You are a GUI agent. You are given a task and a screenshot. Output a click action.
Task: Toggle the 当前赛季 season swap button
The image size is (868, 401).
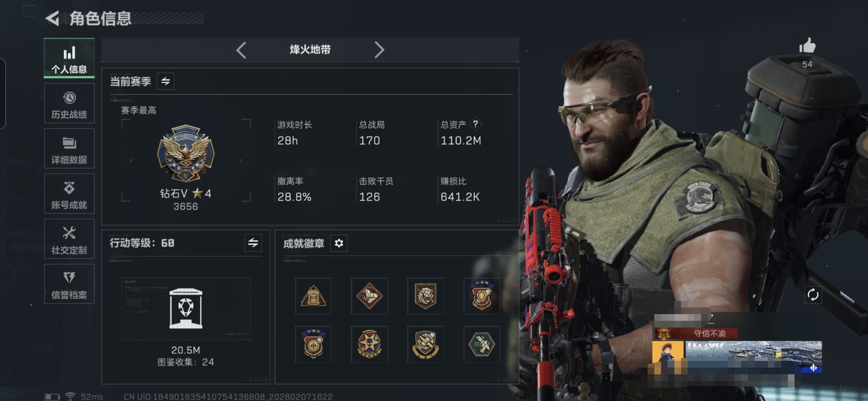[x=165, y=81]
